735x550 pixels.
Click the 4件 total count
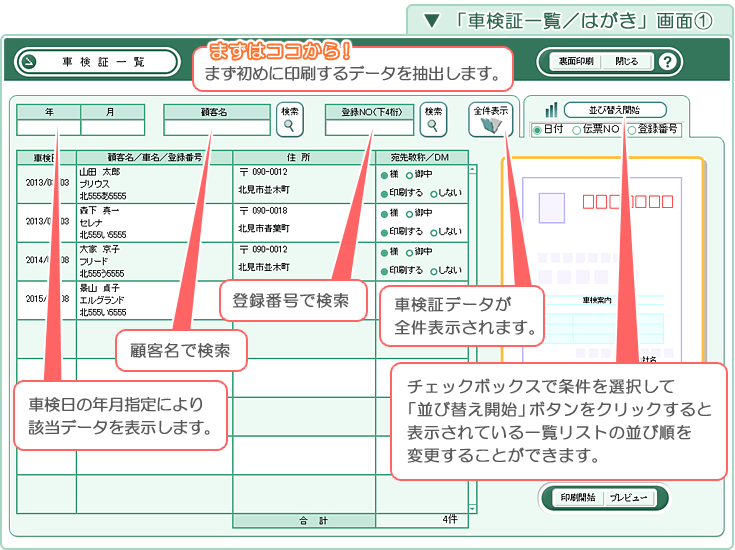(x=449, y=520)
